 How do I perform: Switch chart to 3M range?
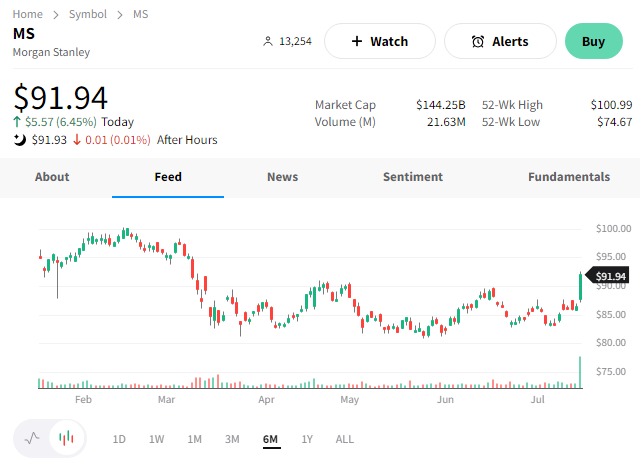click(x=232, y=439)
